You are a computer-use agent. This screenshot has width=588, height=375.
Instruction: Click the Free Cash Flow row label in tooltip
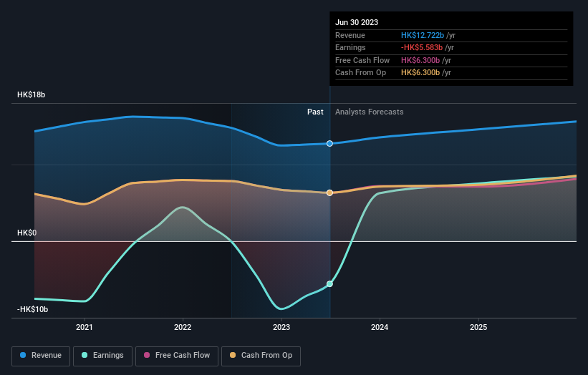pyautogui.click(x=362, y=60)
